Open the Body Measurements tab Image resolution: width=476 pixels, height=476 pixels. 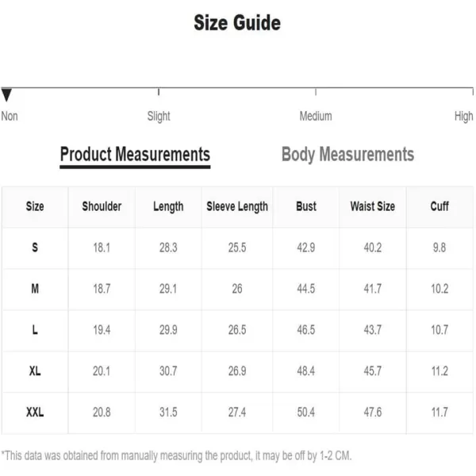[348, 155]
